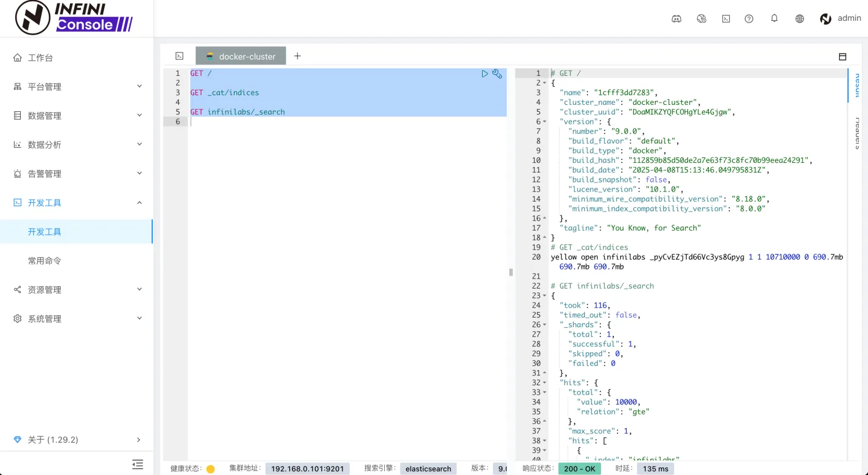Open the wrench actions icon in editor

497,74
